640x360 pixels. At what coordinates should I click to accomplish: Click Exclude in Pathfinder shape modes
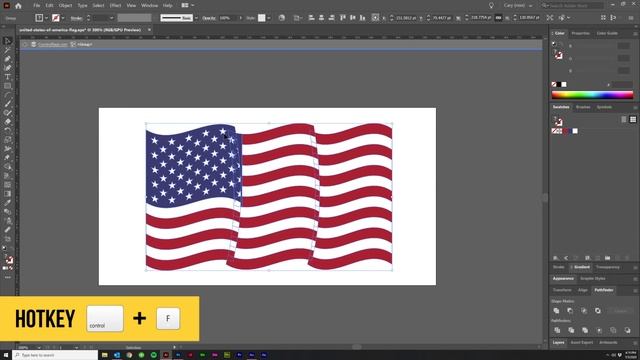pos(598,311)
